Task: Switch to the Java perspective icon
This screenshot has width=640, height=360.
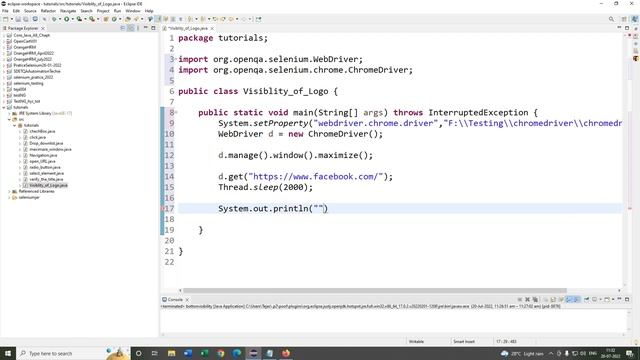Action: (x=634, y=19)
